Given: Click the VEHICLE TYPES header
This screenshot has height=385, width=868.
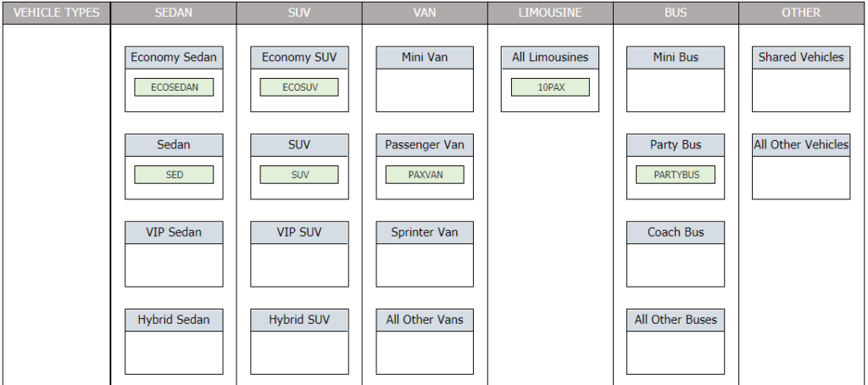Looking at the screenshot, I should pyautogui.click(x=56, y=13).
